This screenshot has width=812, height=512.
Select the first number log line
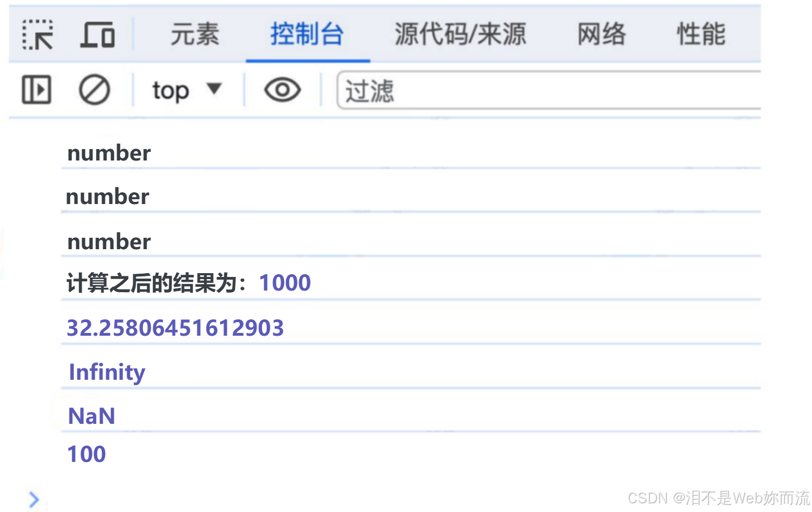pyautogui.click(x=109, y=153)
